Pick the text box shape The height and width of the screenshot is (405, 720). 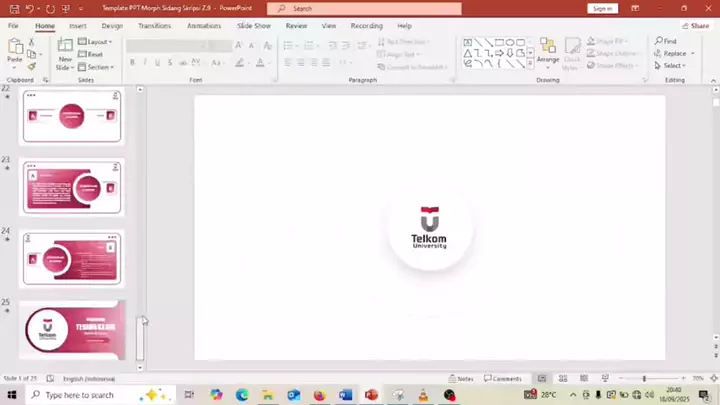click(x=467, y=42)
